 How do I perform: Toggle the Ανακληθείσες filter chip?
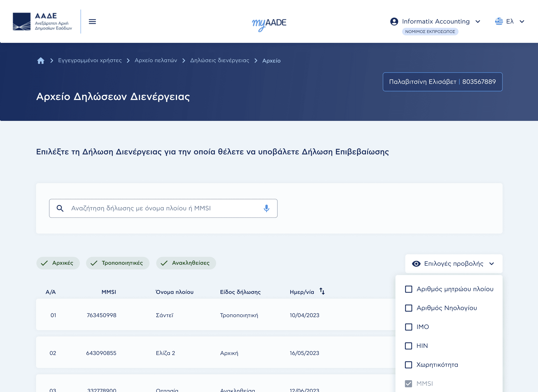[186, 263]
